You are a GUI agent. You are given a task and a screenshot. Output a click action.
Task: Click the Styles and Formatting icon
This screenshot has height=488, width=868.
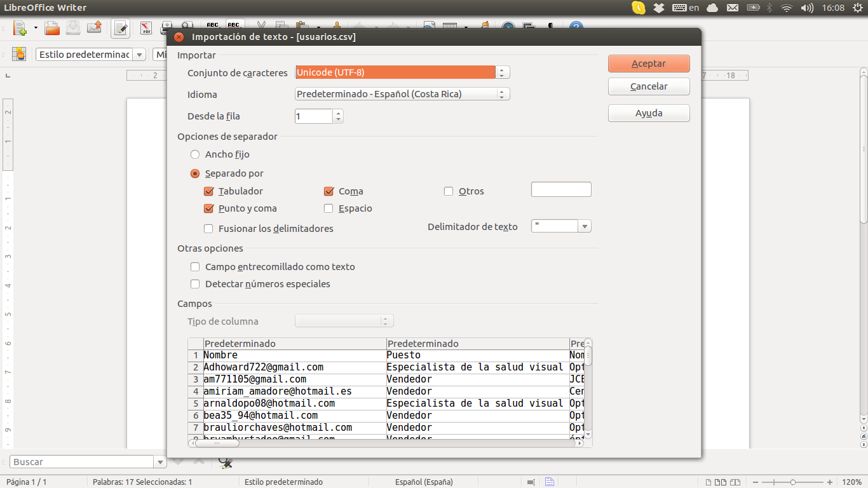pyautogui.click(x=18, y=55)
